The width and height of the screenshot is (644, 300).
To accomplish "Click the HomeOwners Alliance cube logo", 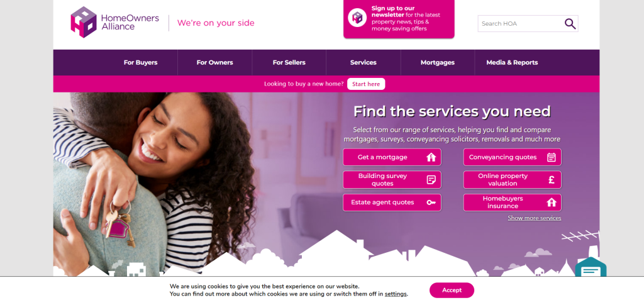I will click(x=84, y=22).
